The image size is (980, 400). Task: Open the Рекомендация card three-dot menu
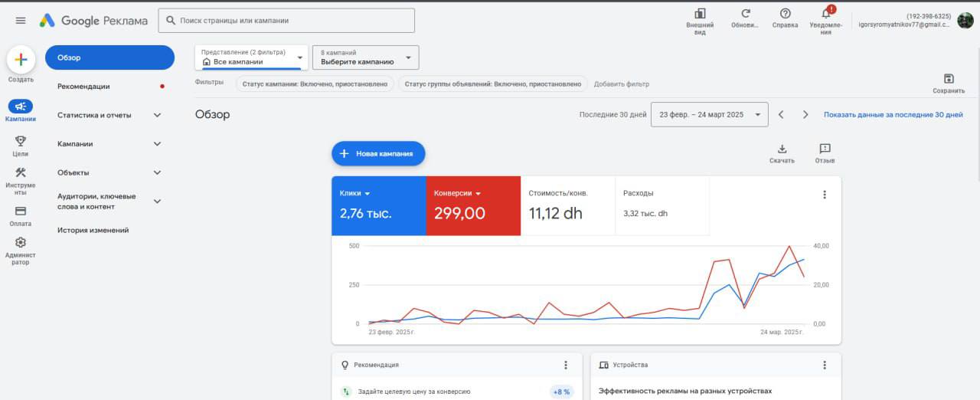(x=566, y=365)
